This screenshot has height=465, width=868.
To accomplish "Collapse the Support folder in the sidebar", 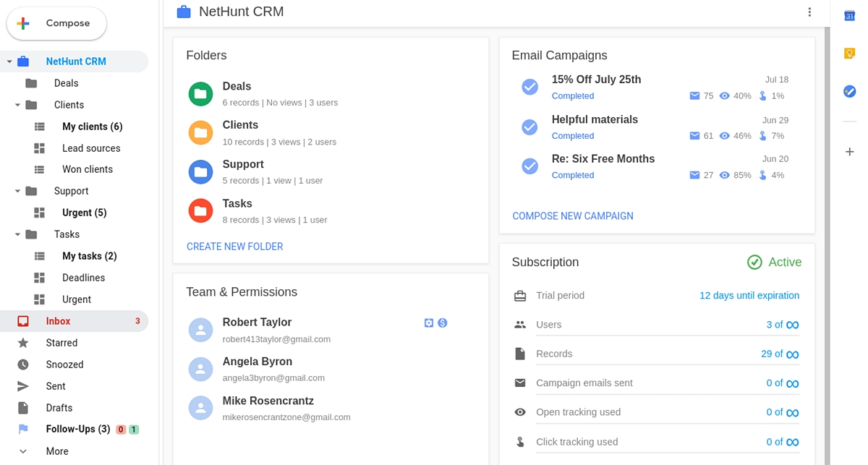I will point(17,191).
